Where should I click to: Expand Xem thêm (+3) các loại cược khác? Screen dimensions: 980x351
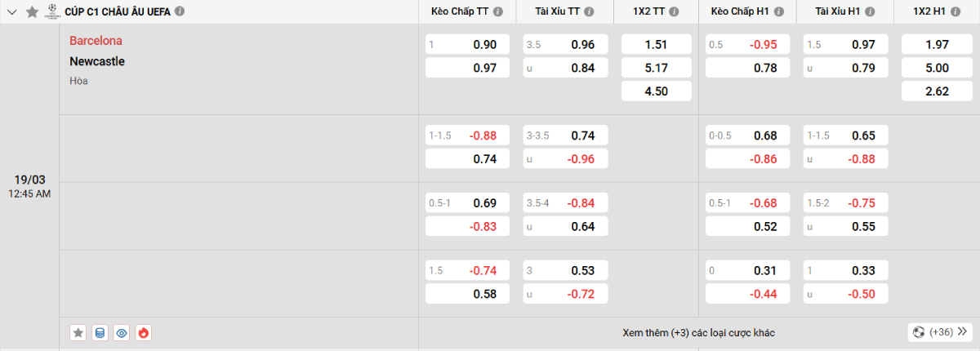[x=698, y=332]
